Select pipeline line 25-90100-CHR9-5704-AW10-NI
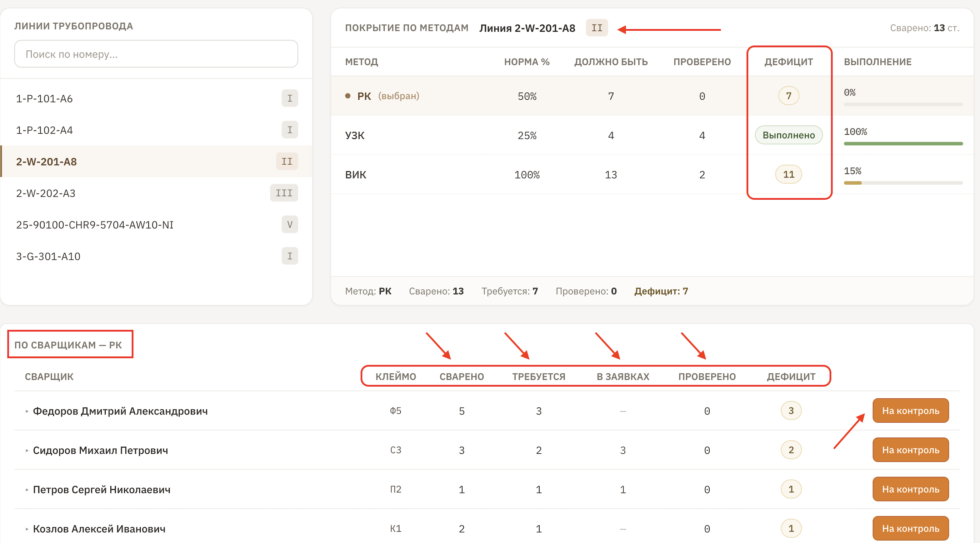This screenshot has height=543, width=980. click(156, 225)
